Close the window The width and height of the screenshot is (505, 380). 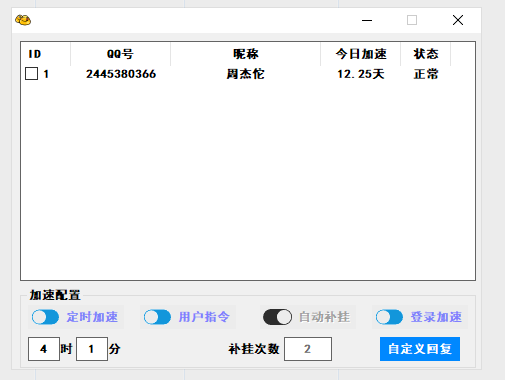pyautogui.click(x=458, y=20)
